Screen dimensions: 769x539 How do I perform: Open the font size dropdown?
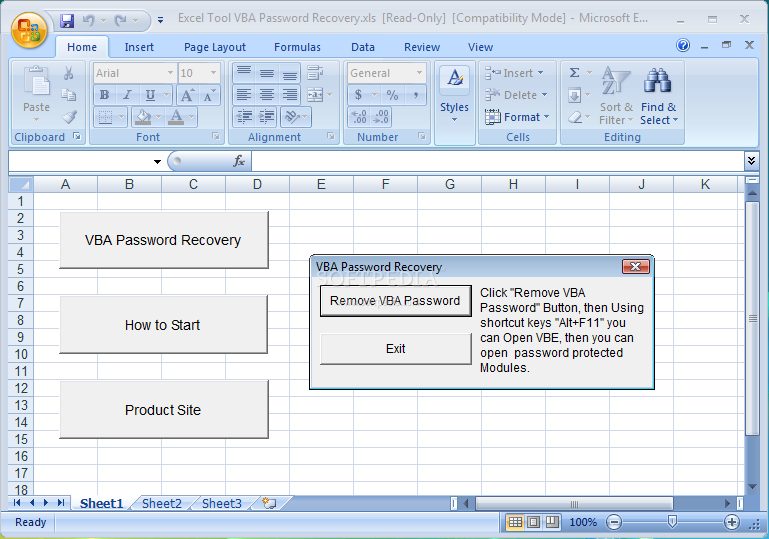pos(213,73)
